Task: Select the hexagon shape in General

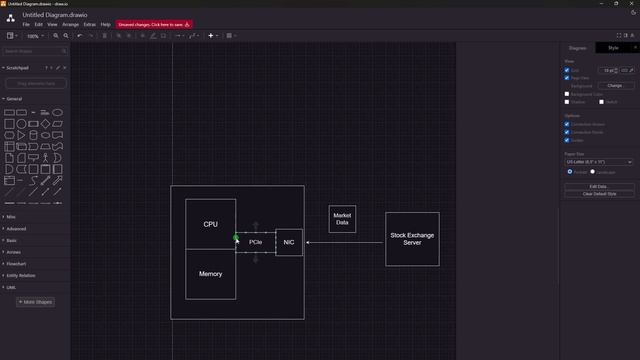Action: (9, 135)
